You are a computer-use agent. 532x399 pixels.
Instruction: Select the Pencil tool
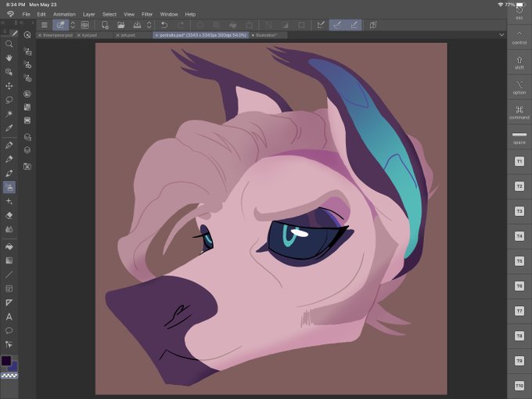point(9,159)
